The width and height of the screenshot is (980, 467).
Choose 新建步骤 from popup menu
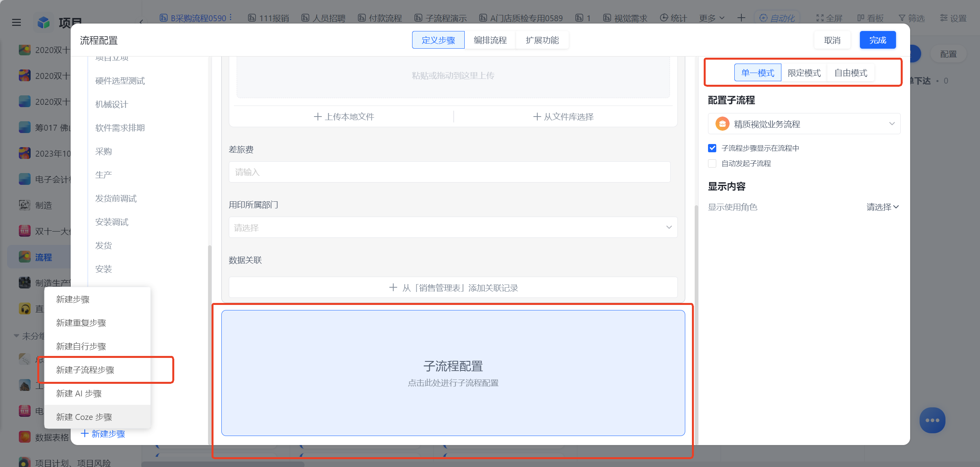pos(97,299)
